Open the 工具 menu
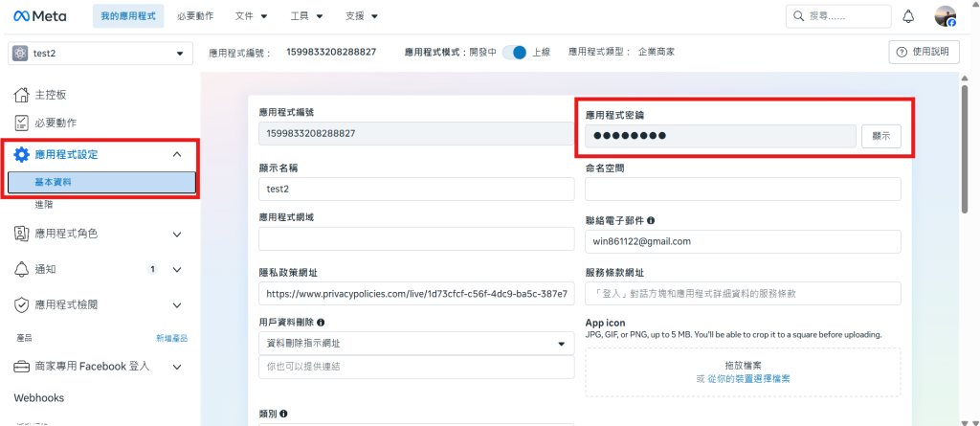The height and width of the screenshot is (426, 980). click(x=307, y=16)
